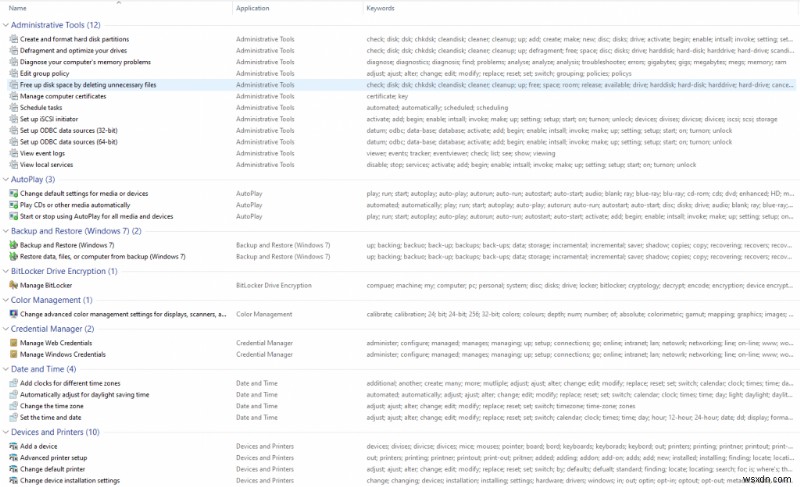
Task: Click BitLocker Drive Encryption in the Application column
Action: (273, 285)
